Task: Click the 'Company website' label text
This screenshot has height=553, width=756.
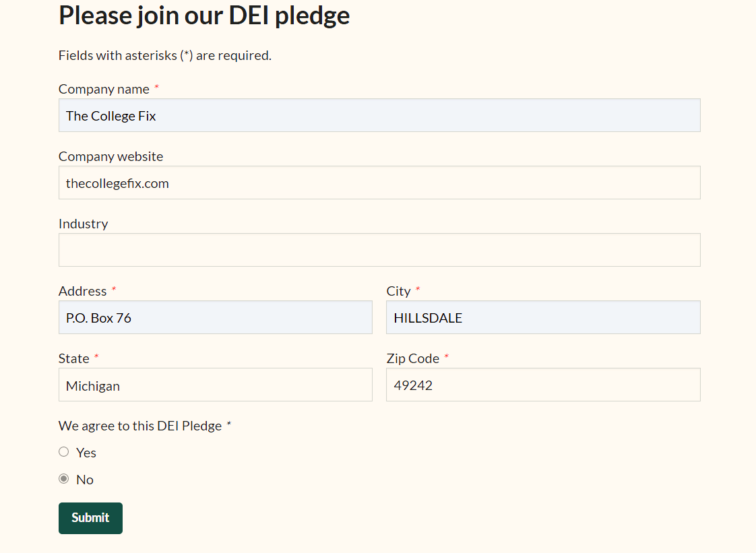Action: click(x=111, y=157)
